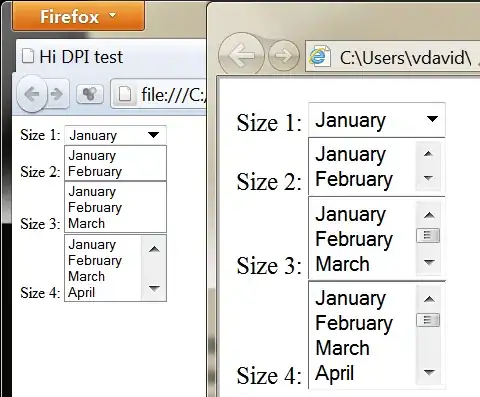The image size is (480, 397).
Task: Click Internet Explorer back arrow button
Action: 241,55
